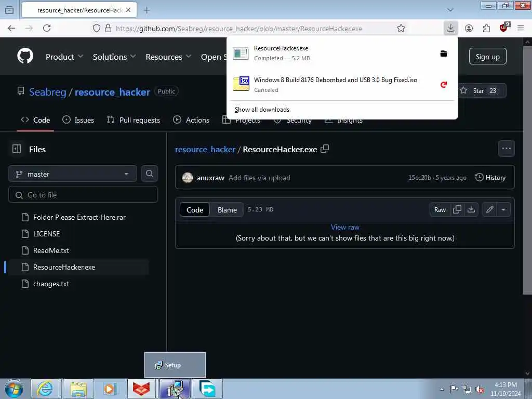Switch to the Code repository tab

(x=35, y=120)
